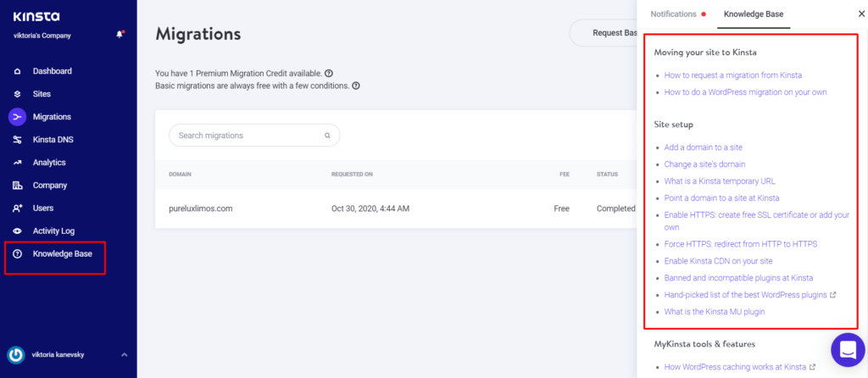Viewport: 868px width, 378px height.
Task: Click help icon beside basic migrations conditions
Action: [356, 86]
